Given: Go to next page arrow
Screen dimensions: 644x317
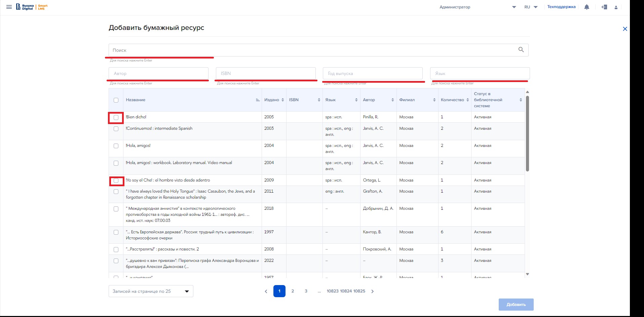Looking at the screenshot, I should [x=372, y=291].
